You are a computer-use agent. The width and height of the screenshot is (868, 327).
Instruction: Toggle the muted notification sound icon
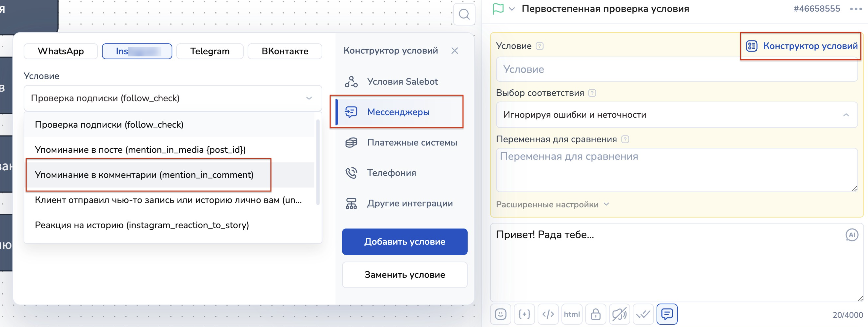[619, 314]
